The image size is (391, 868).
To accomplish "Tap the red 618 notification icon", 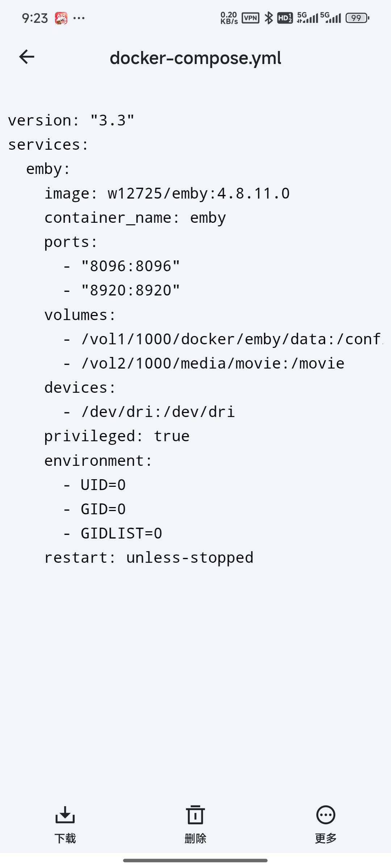I will [x=61, y=18].
